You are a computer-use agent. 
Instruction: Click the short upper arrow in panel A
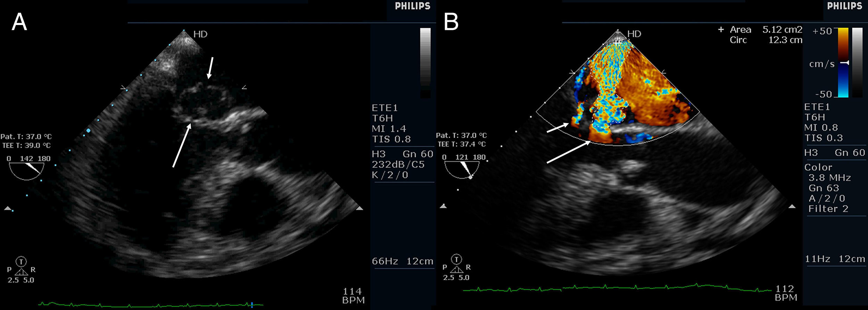(210, 68)
